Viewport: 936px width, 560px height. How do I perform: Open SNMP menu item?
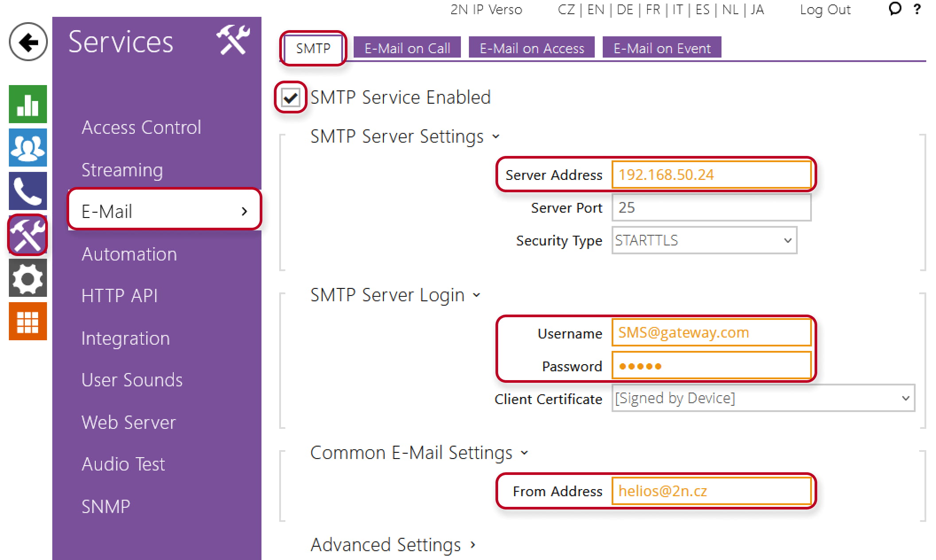click(106, 507)
